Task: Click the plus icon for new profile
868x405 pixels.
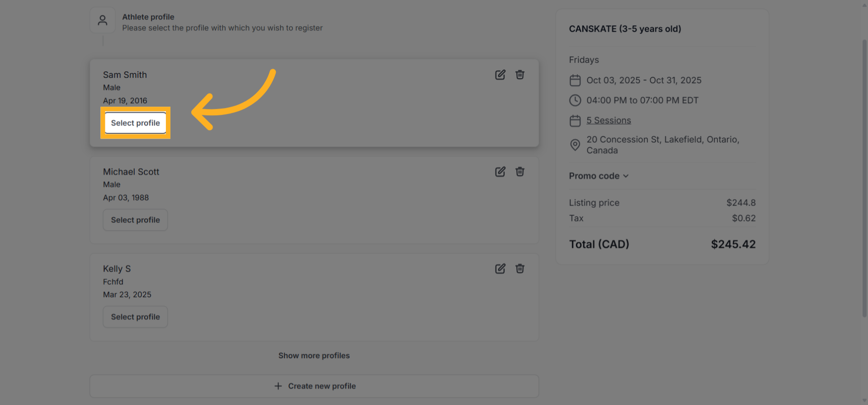Action: (x=278, y=386)
